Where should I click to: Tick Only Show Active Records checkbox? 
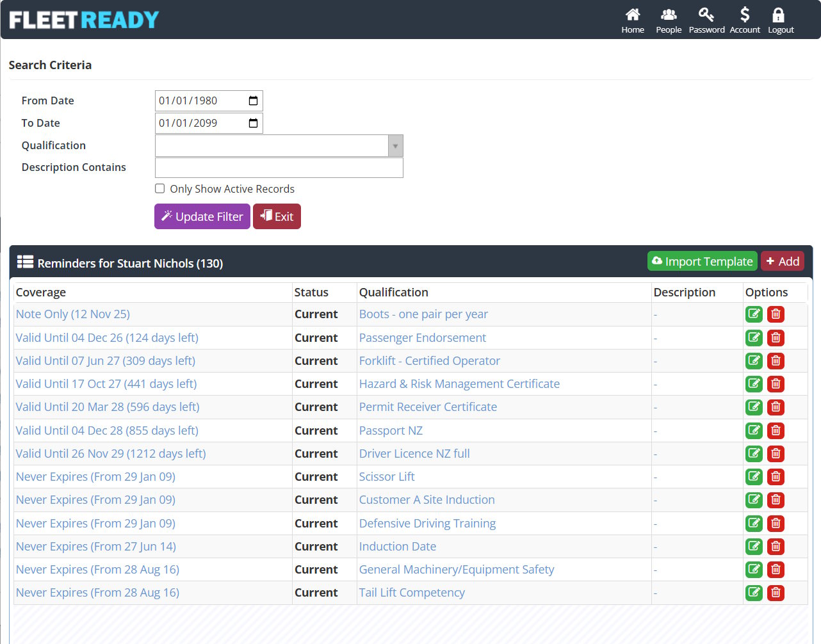[160, 188]
